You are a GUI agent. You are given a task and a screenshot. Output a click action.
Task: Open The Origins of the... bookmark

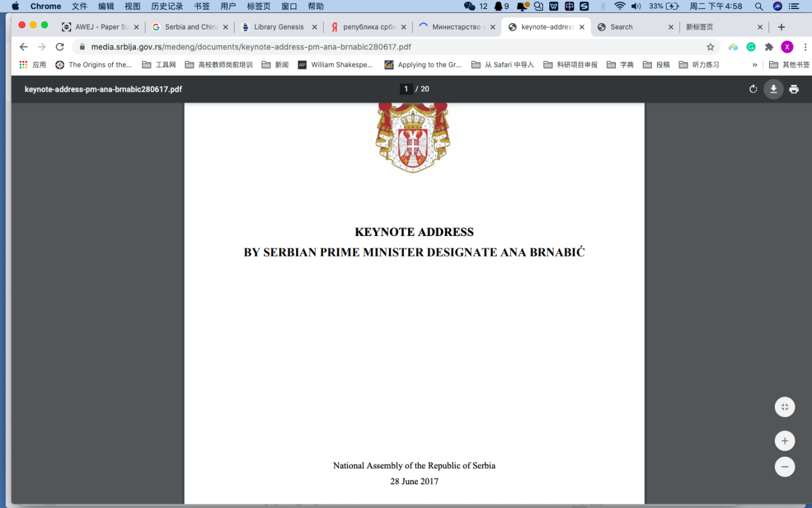coord(94,65)
